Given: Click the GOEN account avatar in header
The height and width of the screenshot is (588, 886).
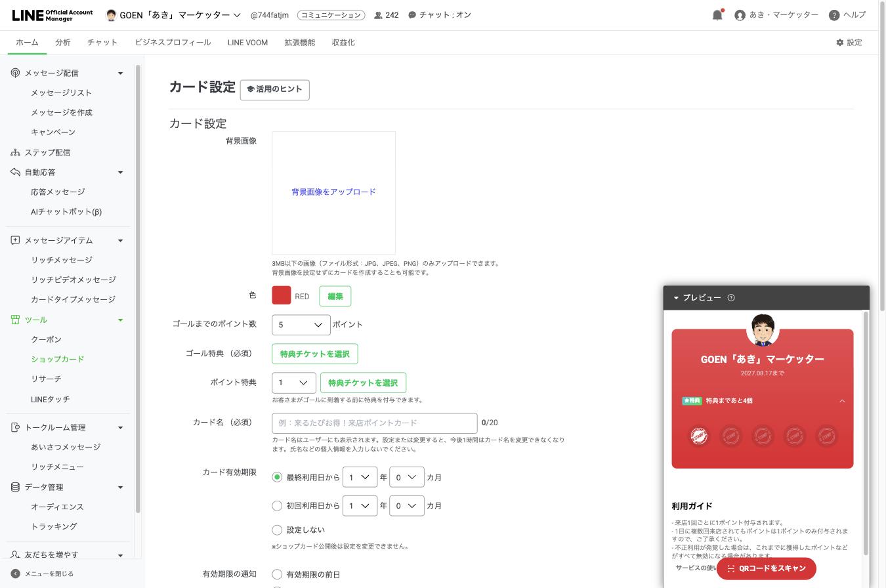Looking at the screenshot, I should 111,15.
